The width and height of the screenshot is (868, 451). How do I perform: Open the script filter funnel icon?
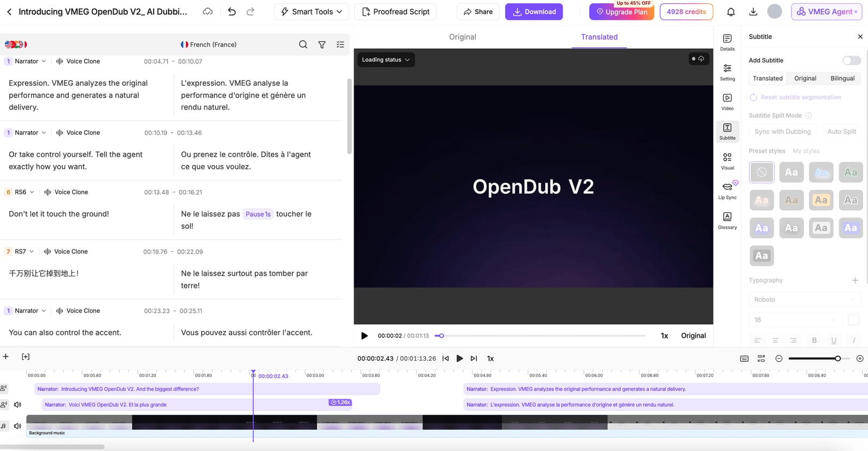tap(322, 44)
